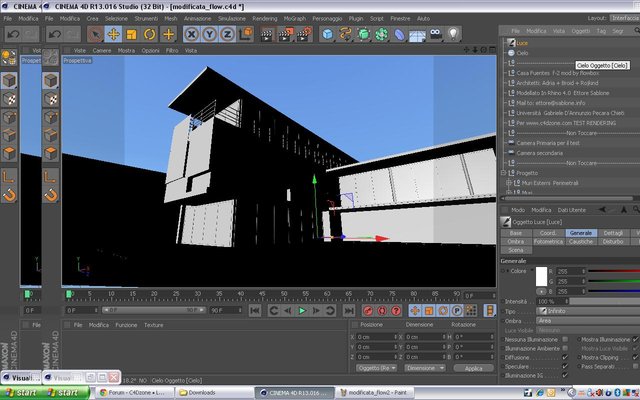
Task: Click the Applica button
Action: point(473,368)
